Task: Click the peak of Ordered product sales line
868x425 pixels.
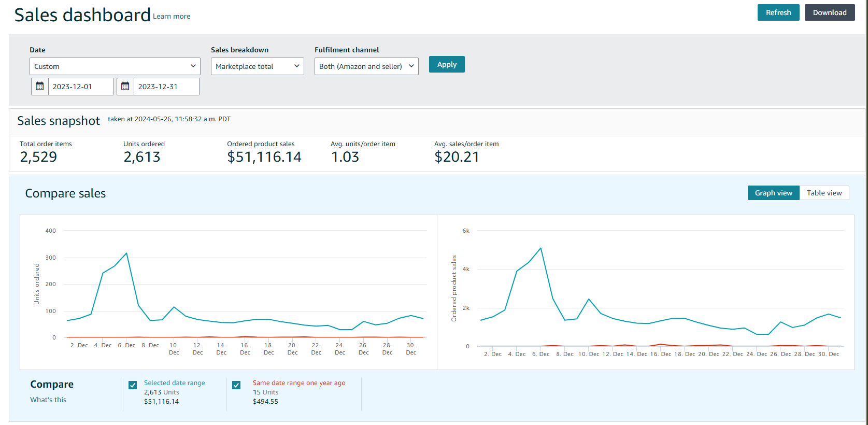Action: (x=541, y=248)
